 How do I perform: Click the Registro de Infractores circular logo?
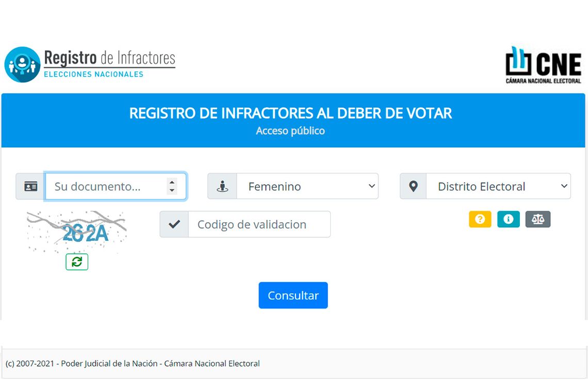pos(22,64)
